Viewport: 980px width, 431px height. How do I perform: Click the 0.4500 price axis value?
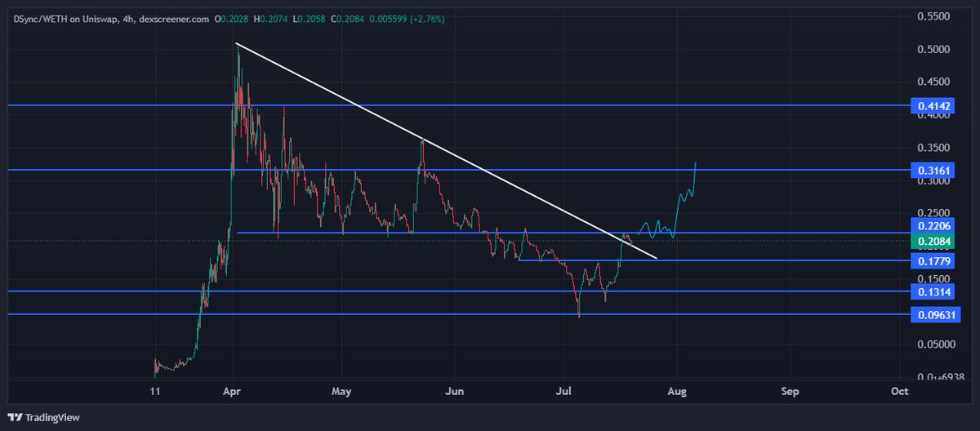(x=933, y=82)
